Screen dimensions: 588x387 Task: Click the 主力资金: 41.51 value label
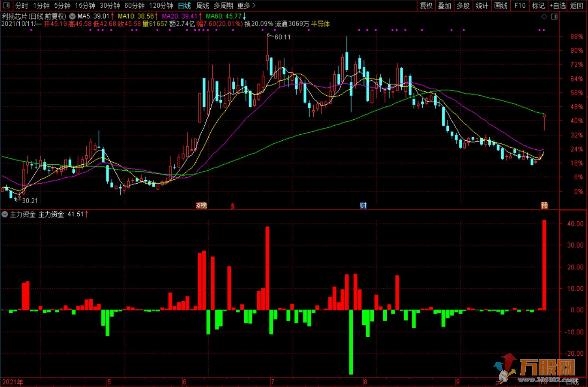[x=61, y=214]
